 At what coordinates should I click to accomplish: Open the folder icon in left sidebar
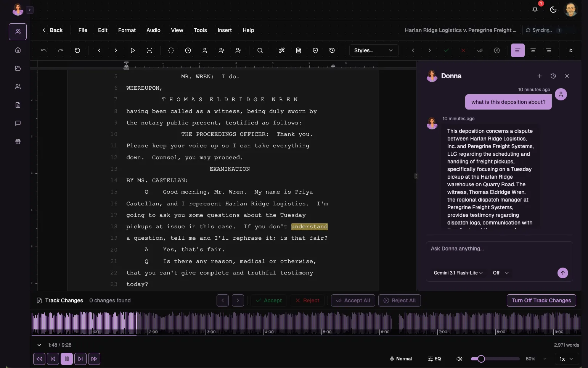coord(18,68)
